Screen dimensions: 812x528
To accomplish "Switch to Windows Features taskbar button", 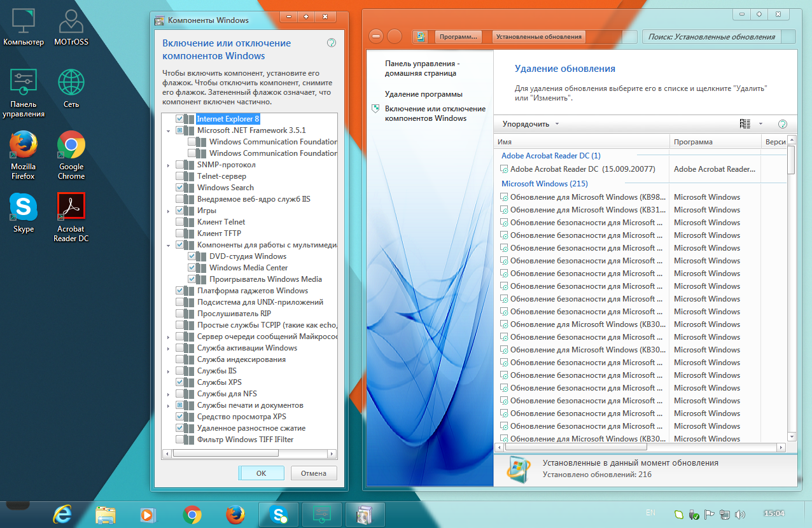I will 365,514.
